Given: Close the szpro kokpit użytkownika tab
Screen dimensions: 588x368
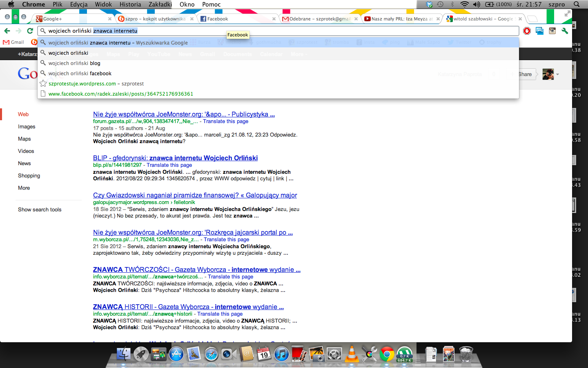Looking at the screenshot, I should coord(192,19).
